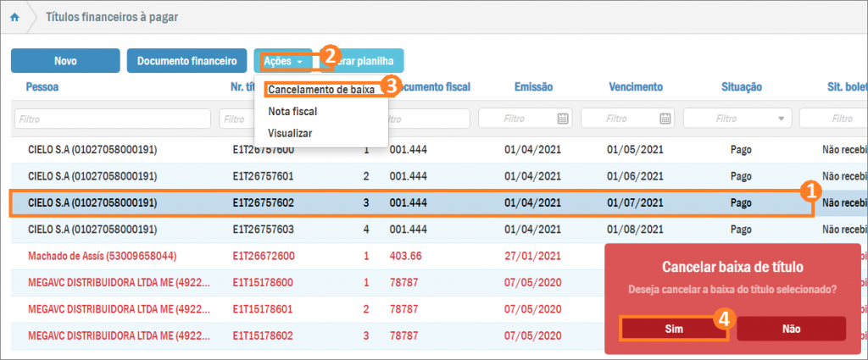This screenshot has height=360, width=868.
Task: Sort by Emissão column header
Action: click(x=533, y=86)
